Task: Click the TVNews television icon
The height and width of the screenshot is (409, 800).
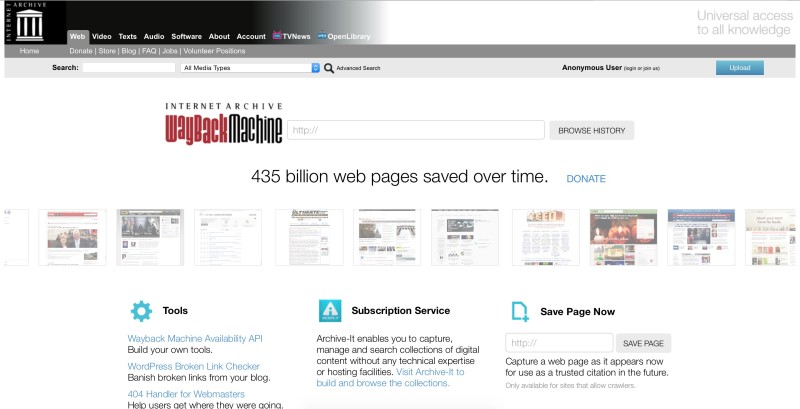Action: tap(277, 36)
